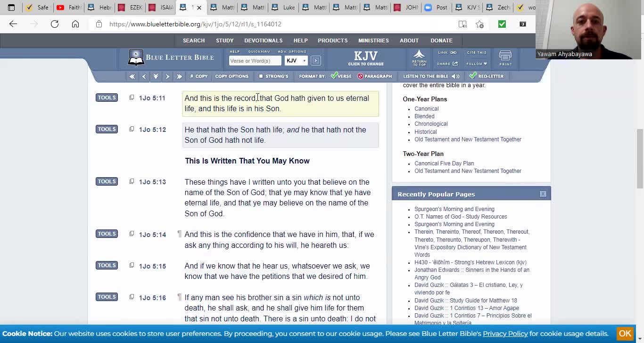Viewport: 644px width, 343px height.
Task: Click Verse or Word(s) search field
Action: point(255,61)
